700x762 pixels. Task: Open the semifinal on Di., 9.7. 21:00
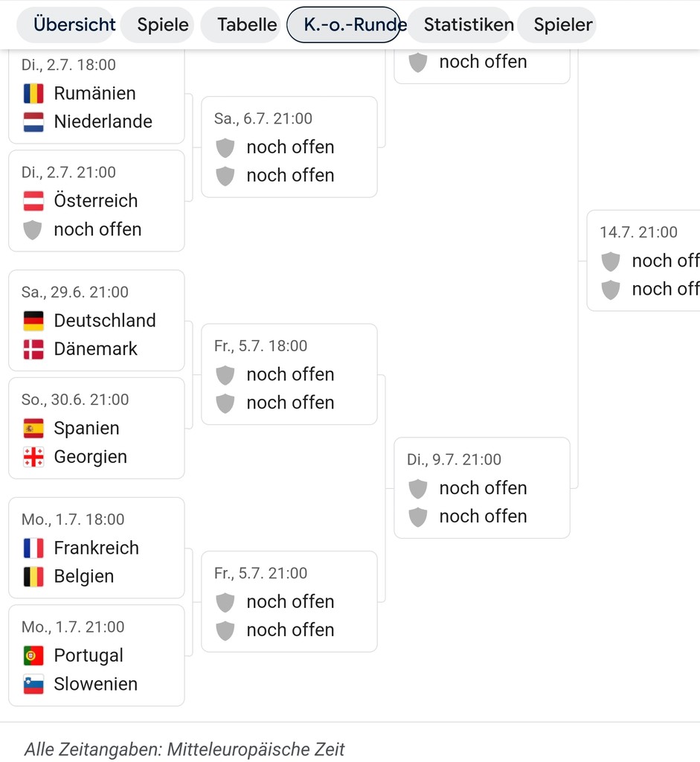pyautogui.click(x=481, y=487)
